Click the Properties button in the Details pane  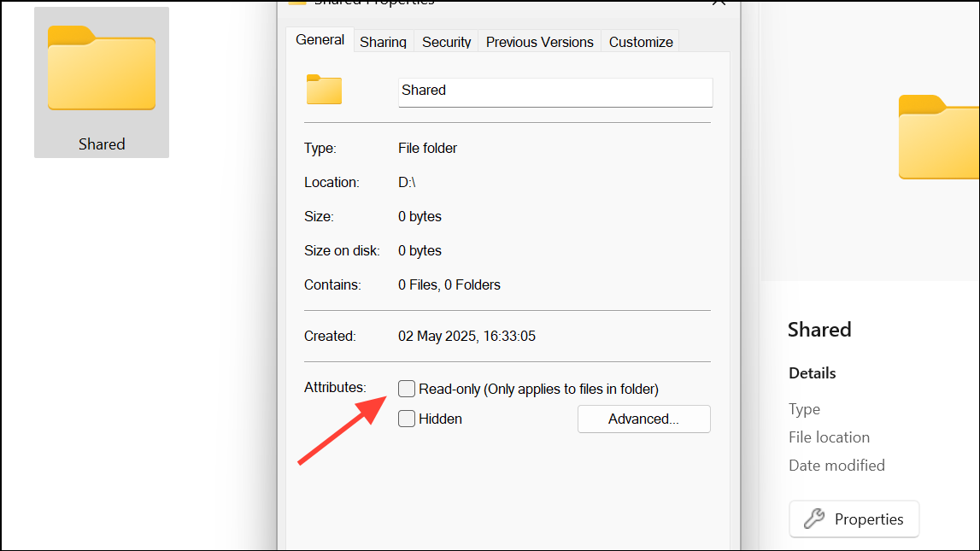853,519
